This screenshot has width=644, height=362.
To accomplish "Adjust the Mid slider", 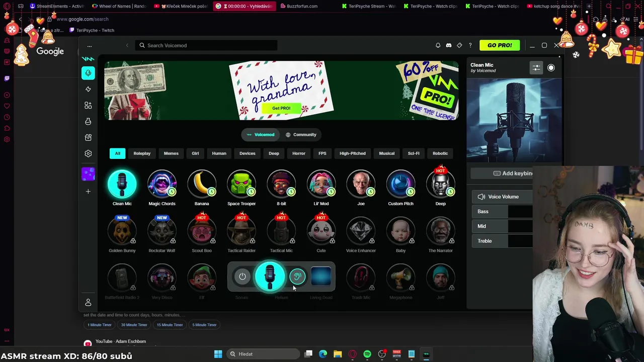I will tap(520, 226).
